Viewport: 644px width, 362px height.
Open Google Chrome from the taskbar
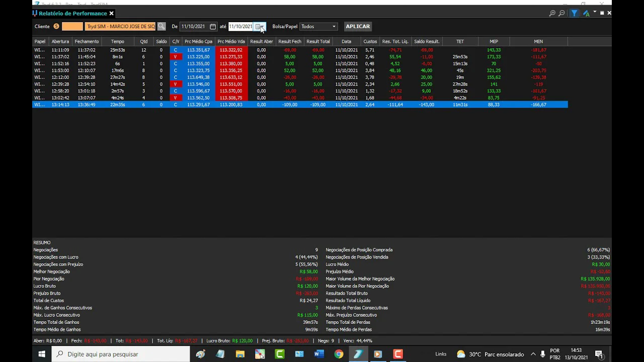[x=339, y=354]
